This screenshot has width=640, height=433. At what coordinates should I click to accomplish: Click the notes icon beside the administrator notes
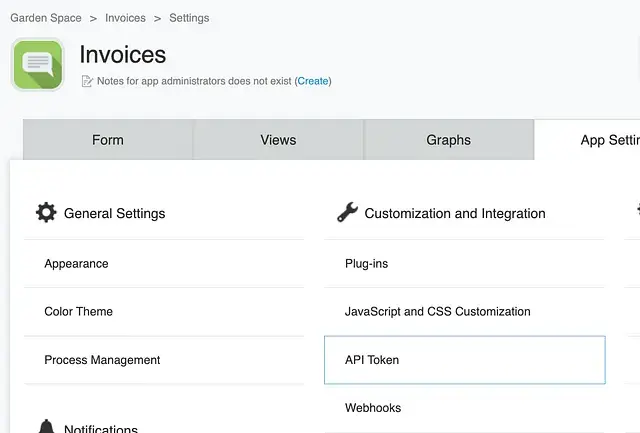(87, 81)
